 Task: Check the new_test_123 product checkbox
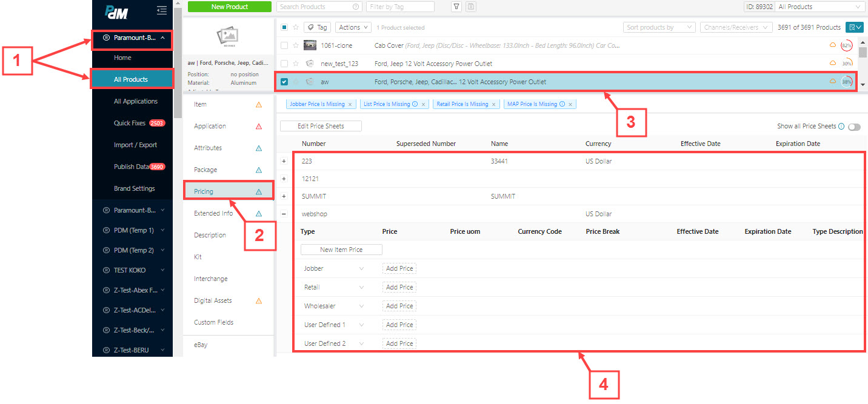(x=284, y=64)
